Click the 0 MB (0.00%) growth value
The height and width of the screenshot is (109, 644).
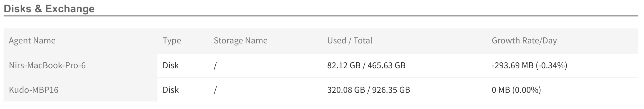516,90
